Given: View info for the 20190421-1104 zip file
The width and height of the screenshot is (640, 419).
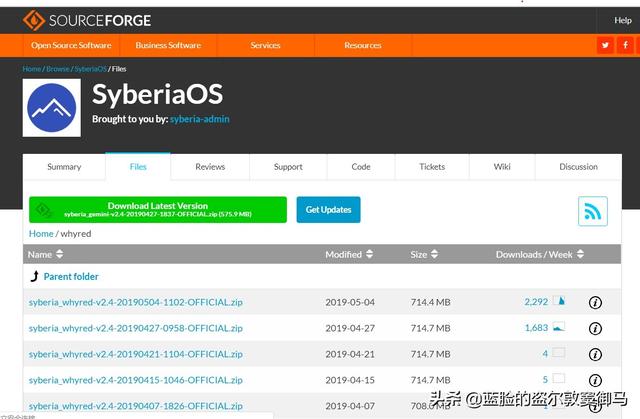Looking at the screenshot, I should (595, 354).
